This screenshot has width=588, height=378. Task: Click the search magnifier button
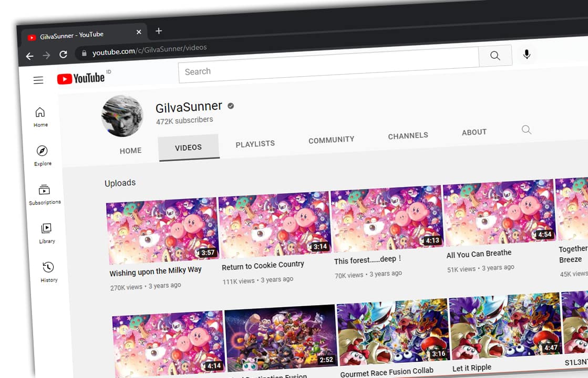tap(494, 55)
